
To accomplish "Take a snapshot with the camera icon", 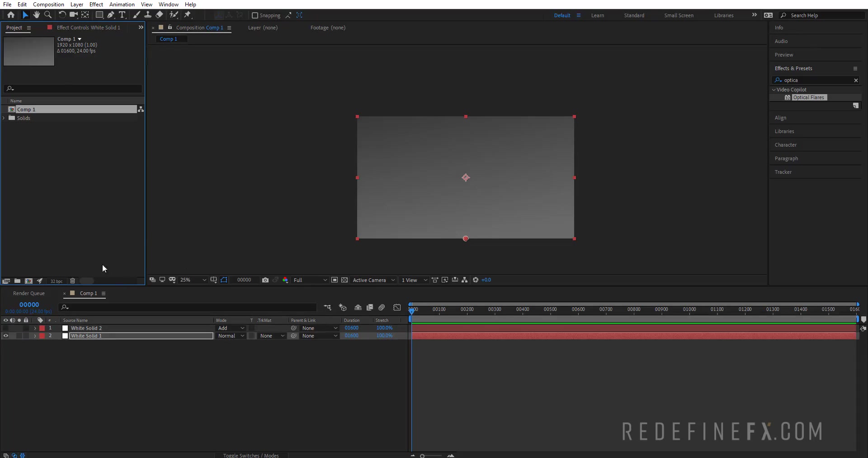I will tap(265, 280).
